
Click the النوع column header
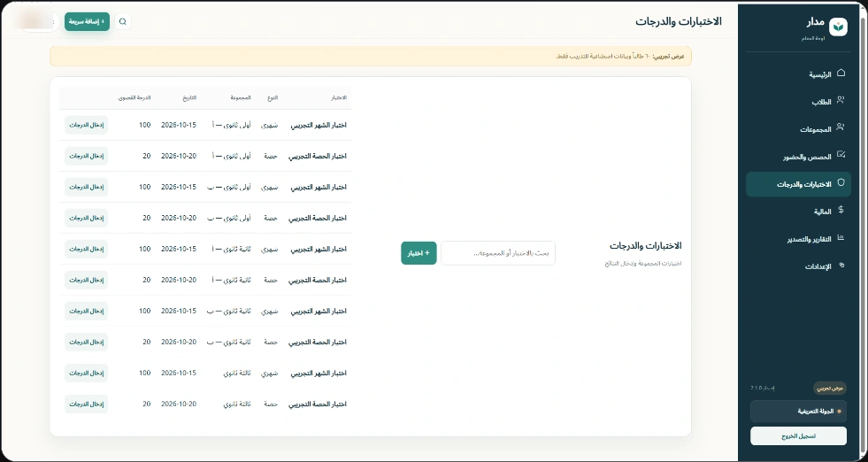point(273,97)
